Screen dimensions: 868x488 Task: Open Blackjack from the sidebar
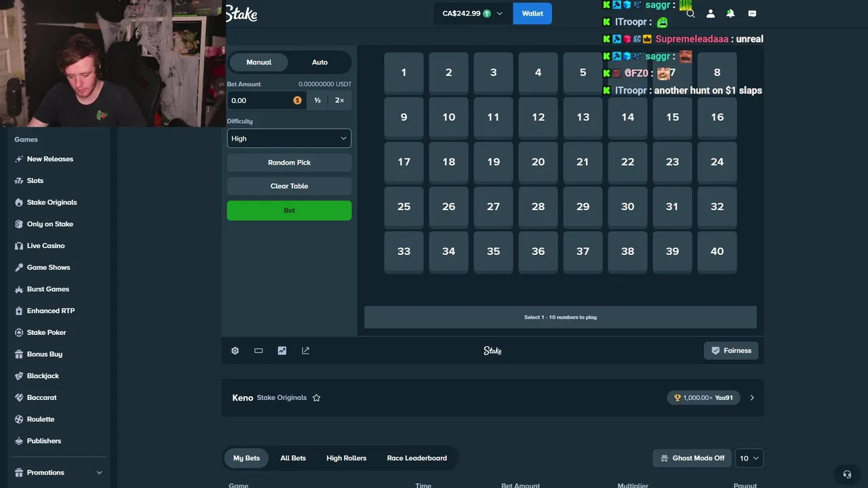click(x=43, y=375)
